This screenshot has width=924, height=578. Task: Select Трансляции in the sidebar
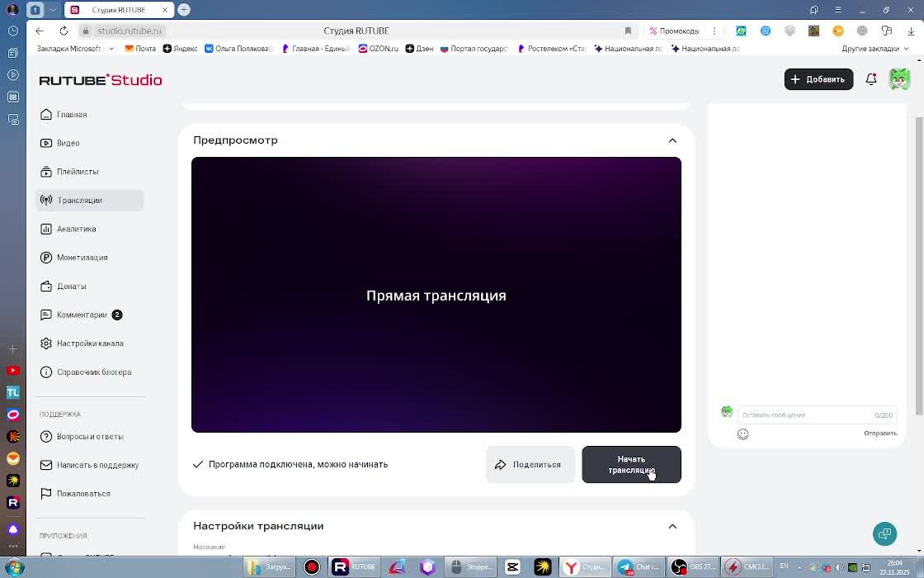pyautogui.click(x=90, y=200)
